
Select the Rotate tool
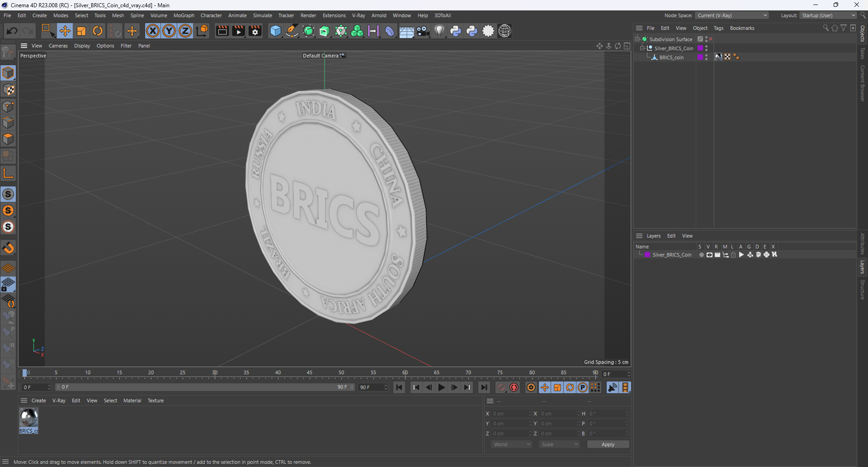pos(98,31)
